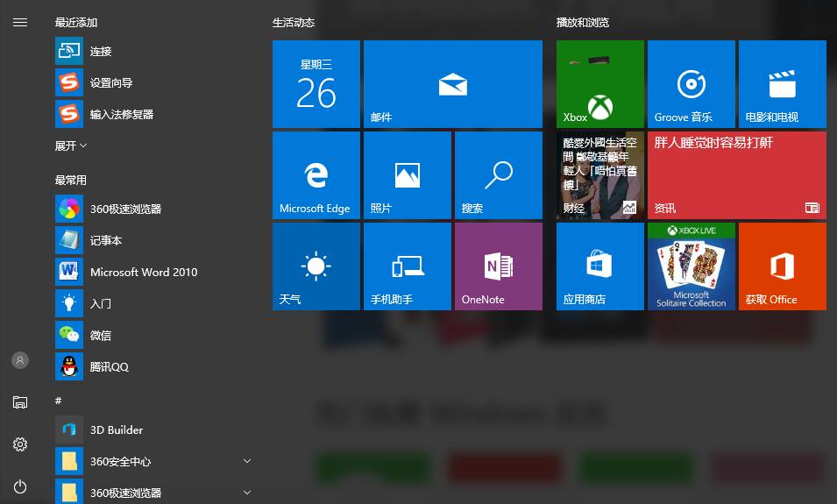Viewport: 837px width, 504px height.
Task: Open Settings gear in the sidebar
Action: pos(20,444)
